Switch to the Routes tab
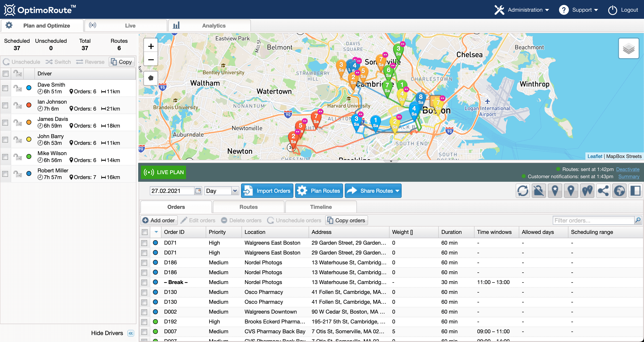Image resolution: width=644 pixels, height=342 pixels. point(248,207)
